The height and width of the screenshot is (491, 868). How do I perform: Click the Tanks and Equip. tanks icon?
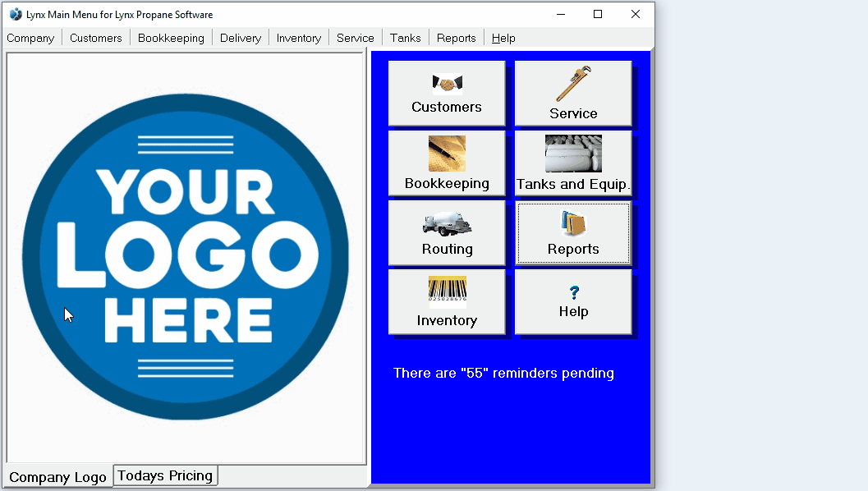(x=573, y=153)
